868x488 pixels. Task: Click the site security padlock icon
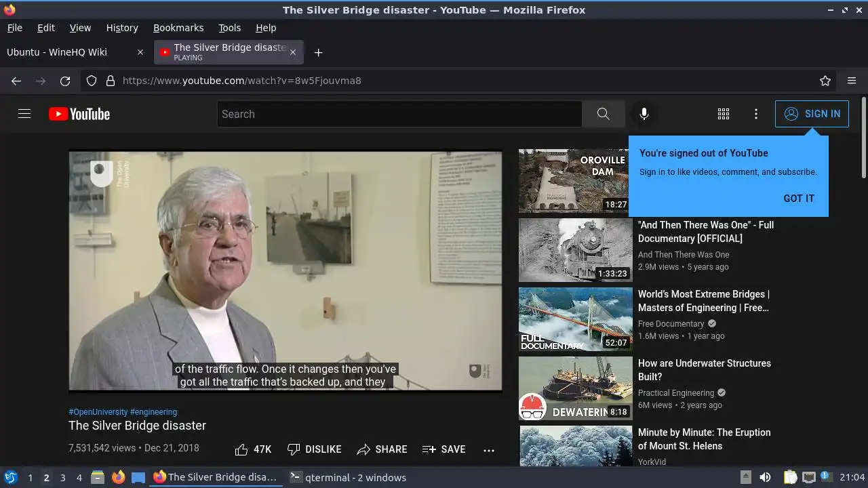[111, 81]
